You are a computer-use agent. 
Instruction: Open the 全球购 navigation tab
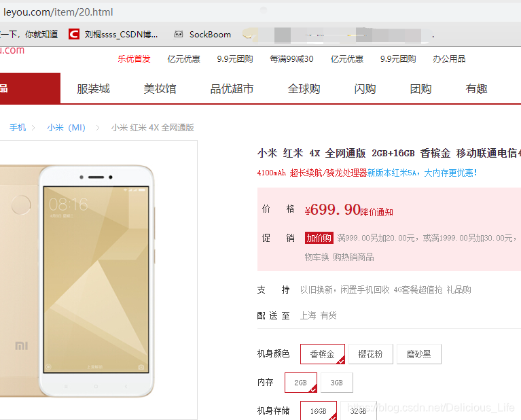pos(304,89)
